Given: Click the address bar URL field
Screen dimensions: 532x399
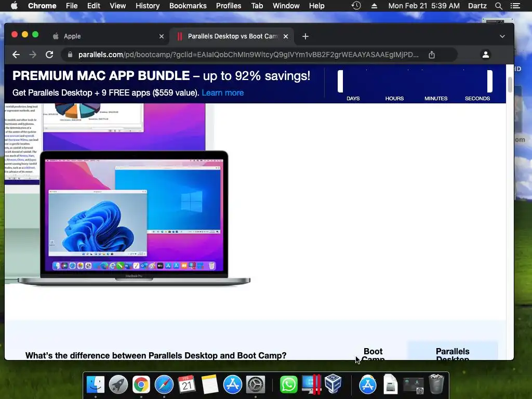Looking at the screenshot, I should click(x=248, y=55).
